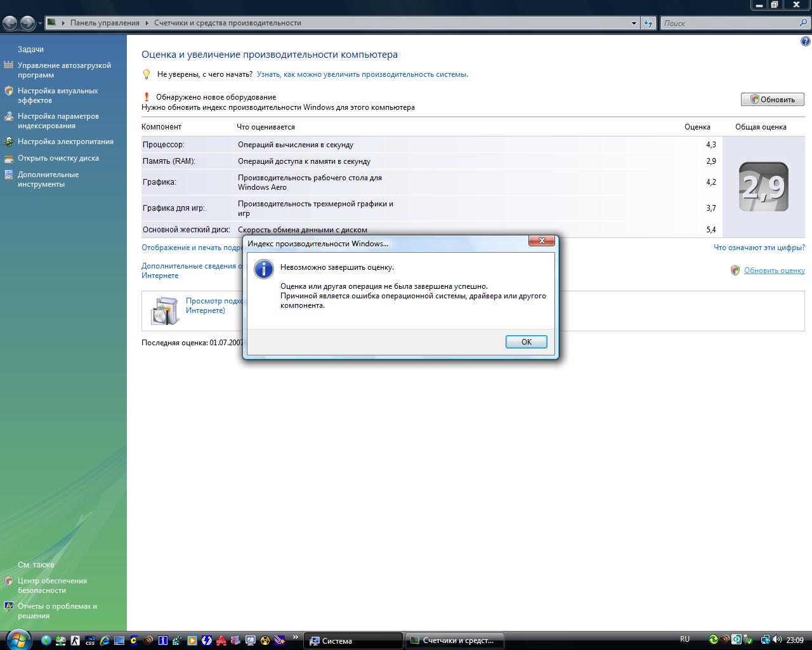Screen dimensions: 812x650
Task: Click 'Невозможно завершить оценку.' dialog text
Action: 337,267
